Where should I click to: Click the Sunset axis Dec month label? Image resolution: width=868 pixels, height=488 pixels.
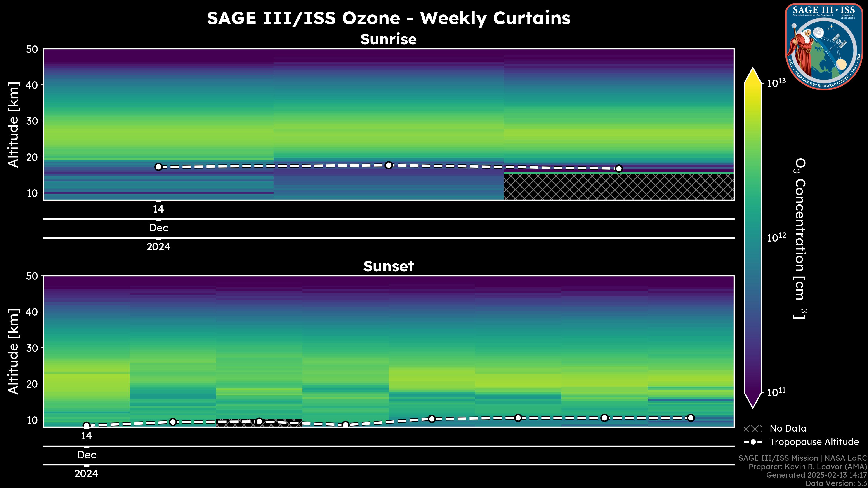click(87, 455)
